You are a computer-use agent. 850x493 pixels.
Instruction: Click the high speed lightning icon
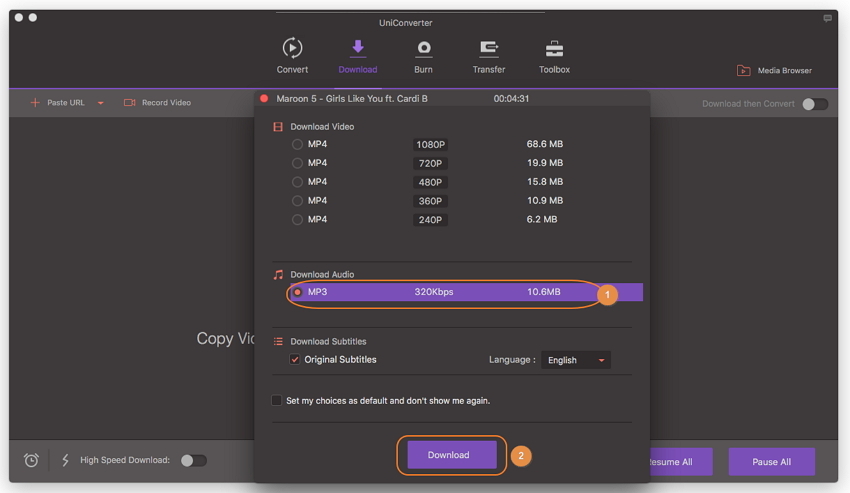click(65, 460)
